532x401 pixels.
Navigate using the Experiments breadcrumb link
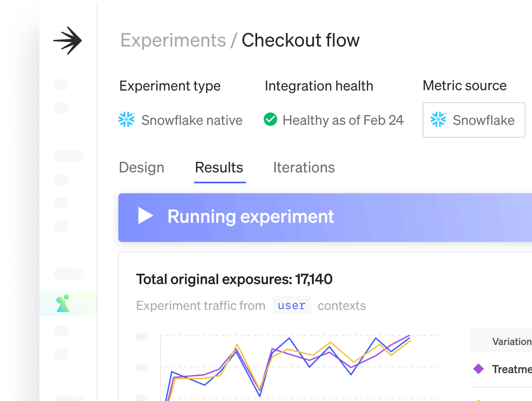[x=172, y=40]
